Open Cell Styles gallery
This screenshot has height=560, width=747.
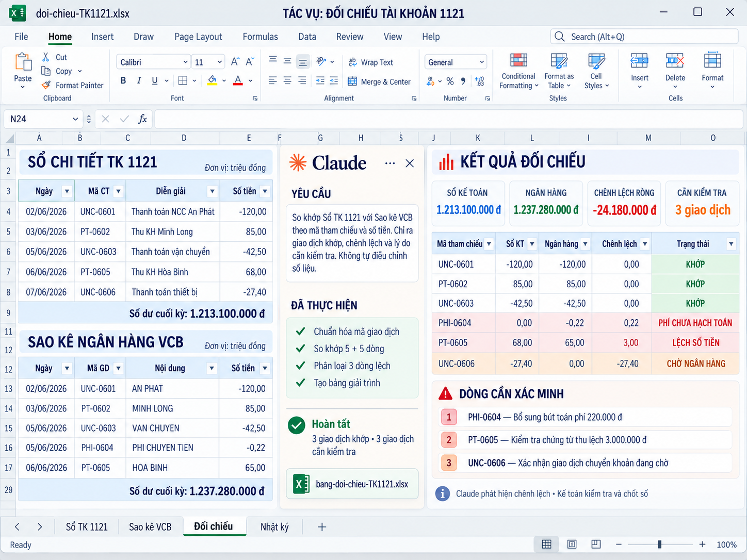tap(596, 71)
